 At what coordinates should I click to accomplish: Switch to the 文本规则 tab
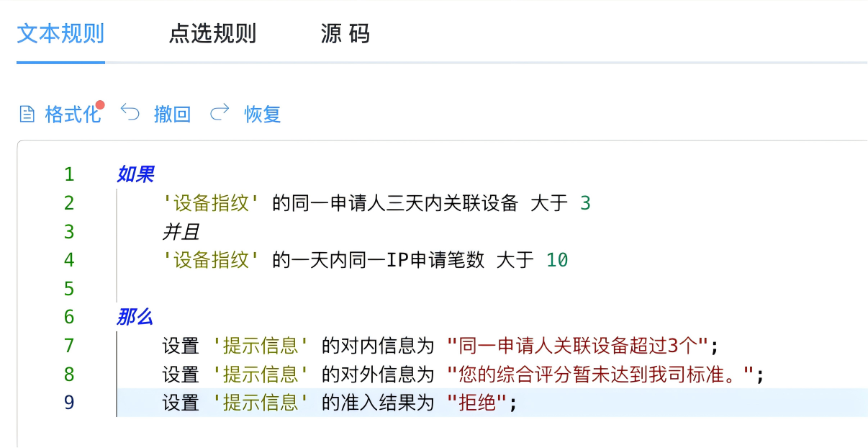[x=60, y=34]
